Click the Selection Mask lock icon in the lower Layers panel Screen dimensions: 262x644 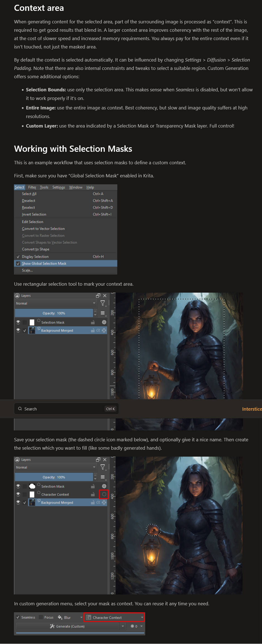(93, 486)
